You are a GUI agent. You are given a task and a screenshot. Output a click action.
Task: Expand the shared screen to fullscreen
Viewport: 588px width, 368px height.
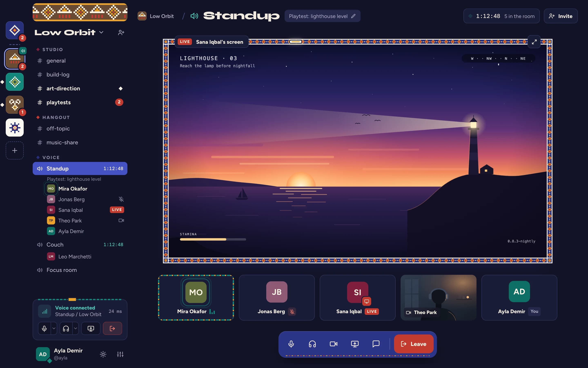[x=534, y=42]
